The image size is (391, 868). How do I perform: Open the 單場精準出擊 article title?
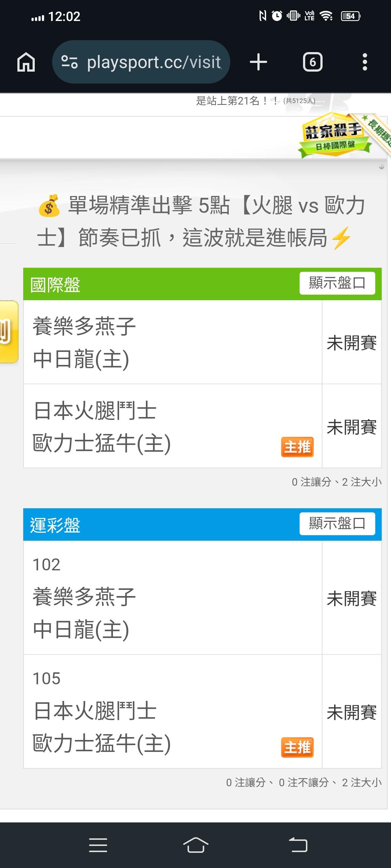[x=201, y=221]
